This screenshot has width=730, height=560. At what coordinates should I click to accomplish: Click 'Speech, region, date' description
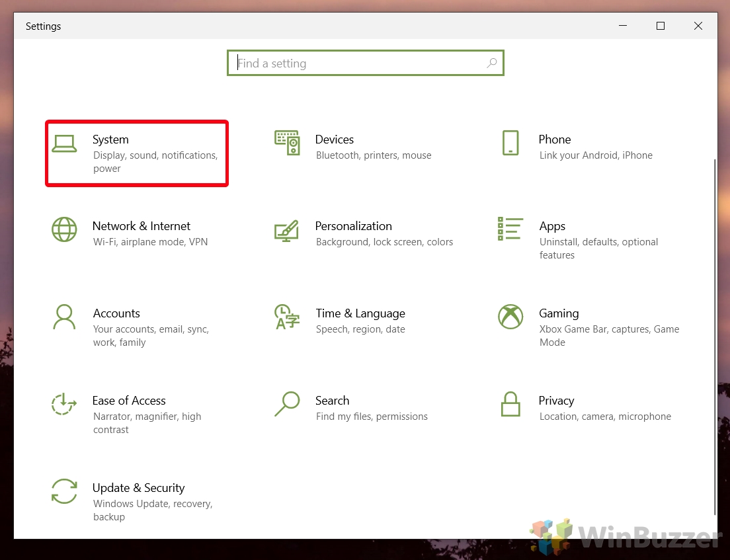(x=360, y=329)
